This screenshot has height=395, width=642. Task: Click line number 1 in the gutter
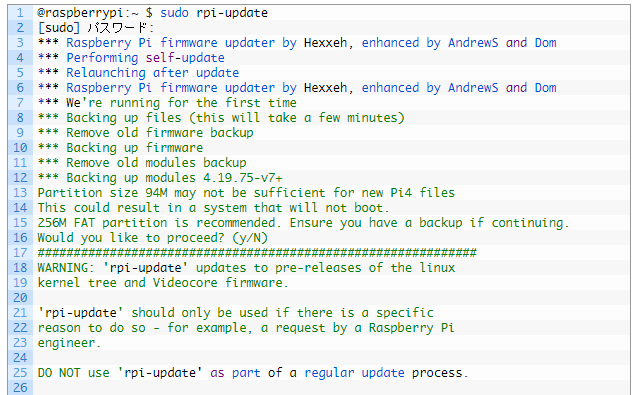20,13
